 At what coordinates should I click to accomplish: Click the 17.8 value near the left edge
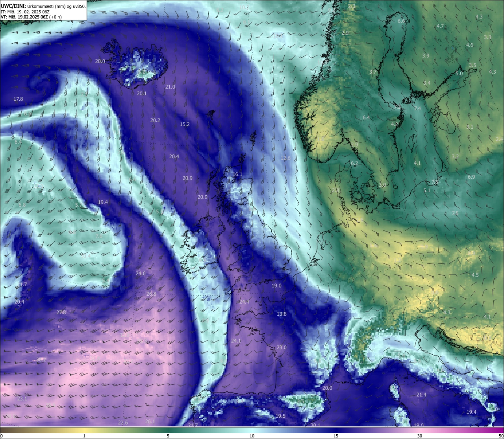point(18,99)
